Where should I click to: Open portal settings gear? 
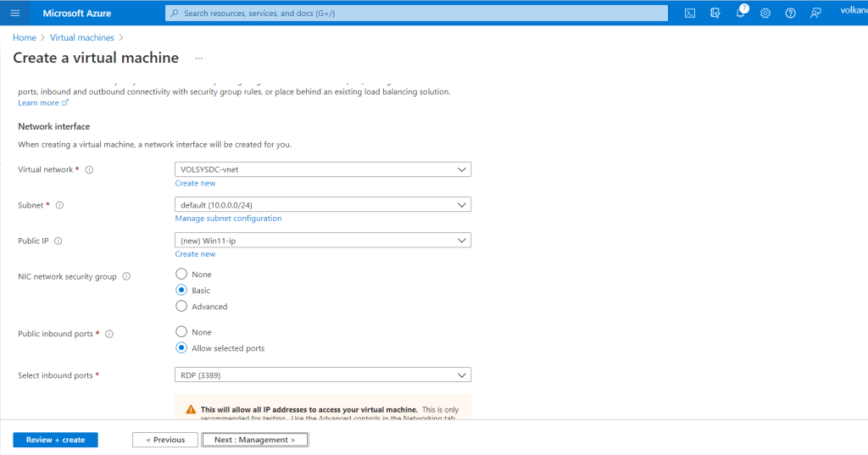(765, 13)
